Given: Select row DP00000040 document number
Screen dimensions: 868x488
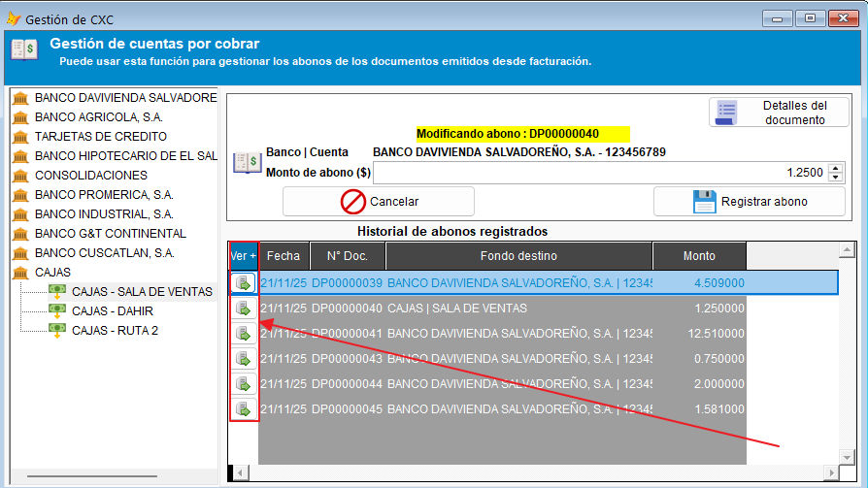Looking at the screenshot, I should click(347, 309).
